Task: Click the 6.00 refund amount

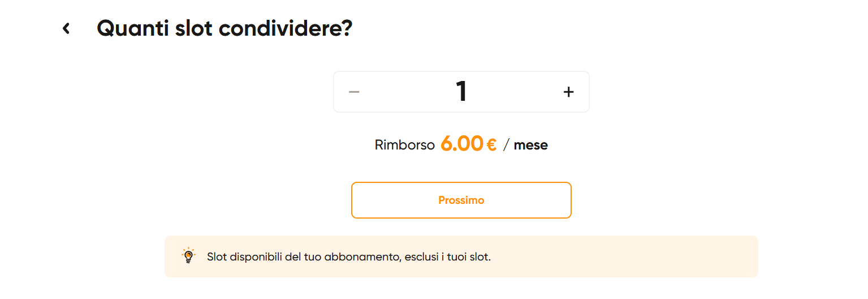Action: tap(461, 144)
